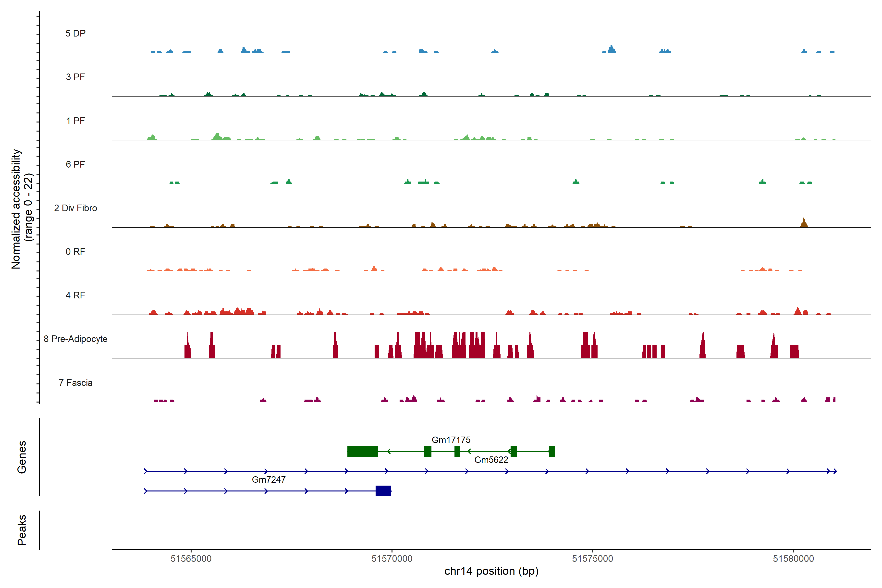Click the 1 PF track label
This screenshot has height=588, width=882.
point(75,121)
